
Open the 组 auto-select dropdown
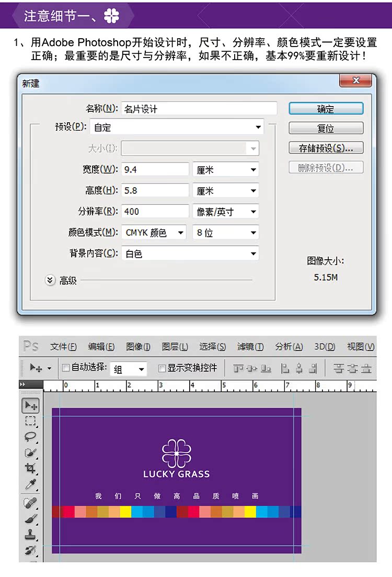click(x=129, y=368)
